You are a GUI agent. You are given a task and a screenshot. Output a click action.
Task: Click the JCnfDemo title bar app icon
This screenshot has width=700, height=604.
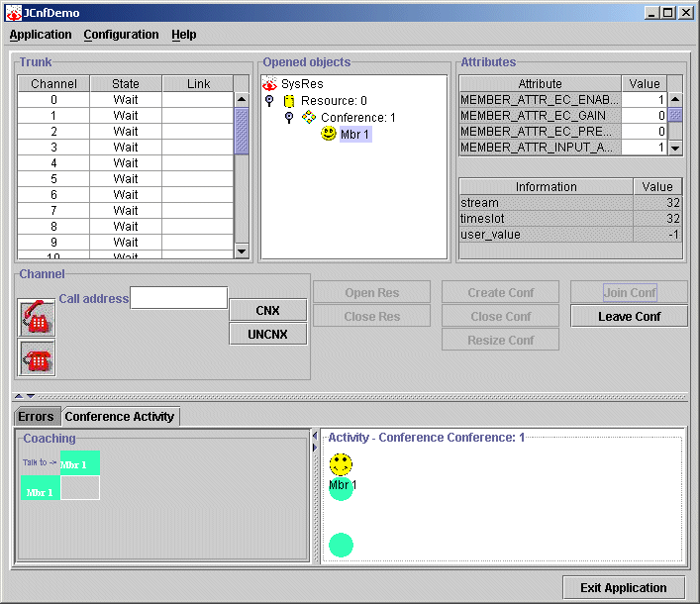click(14, 13)
